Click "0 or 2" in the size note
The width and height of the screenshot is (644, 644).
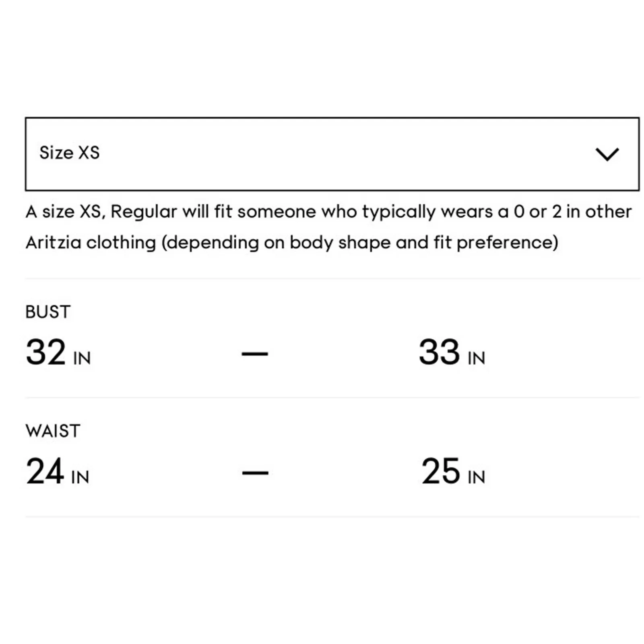(537, 212)
